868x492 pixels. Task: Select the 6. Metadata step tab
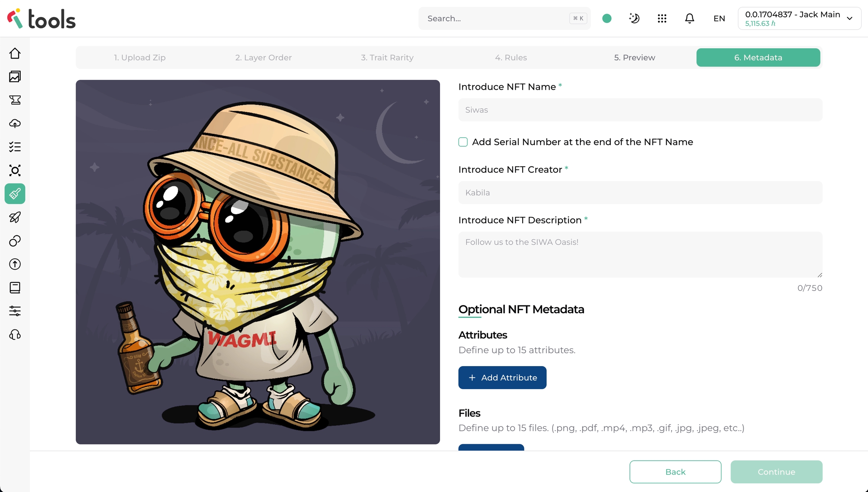[x=758, y=58]
